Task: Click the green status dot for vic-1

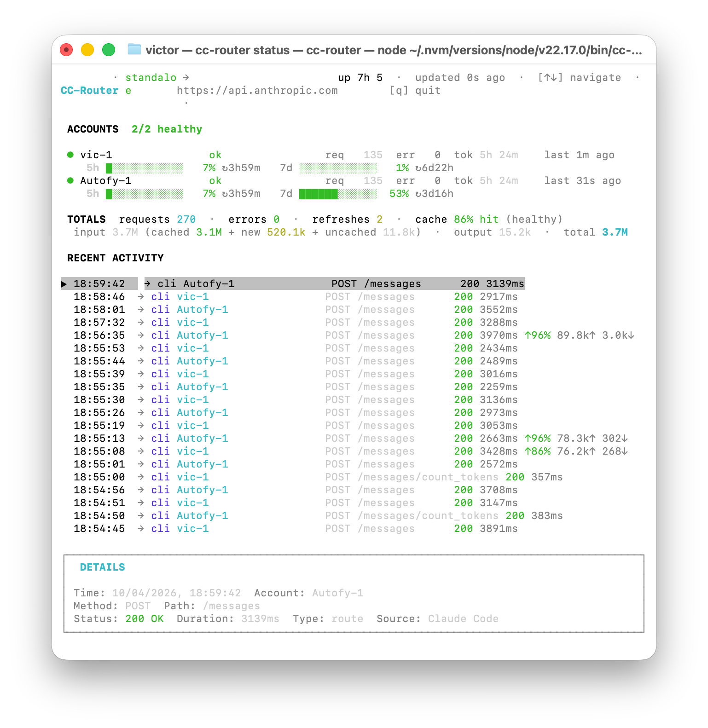Action: (70, 155)
